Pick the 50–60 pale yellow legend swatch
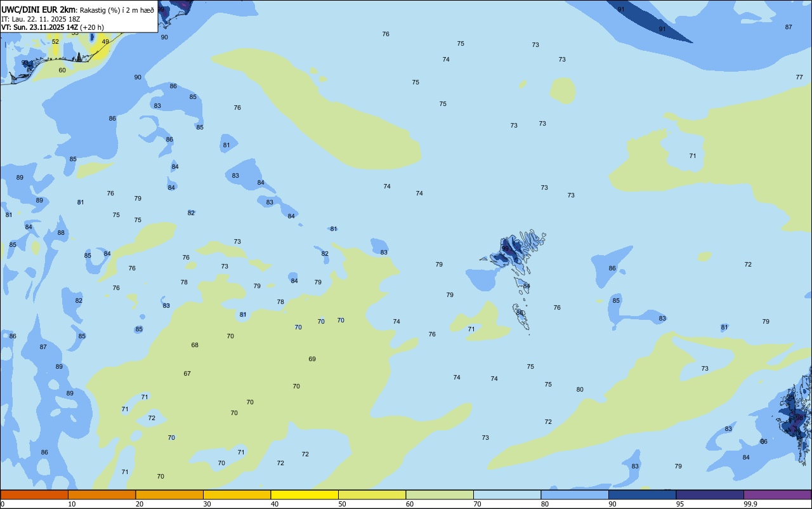 coord(372,494)
